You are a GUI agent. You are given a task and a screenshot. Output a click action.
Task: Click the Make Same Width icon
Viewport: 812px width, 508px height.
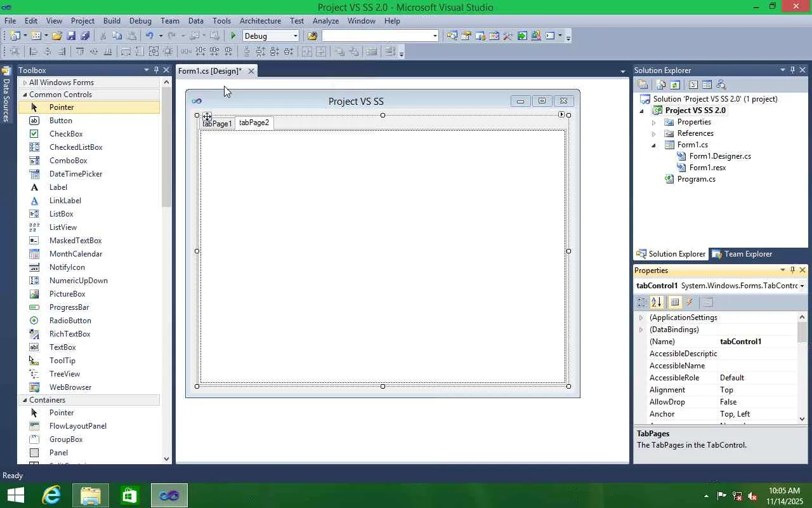tap(126, 52)
